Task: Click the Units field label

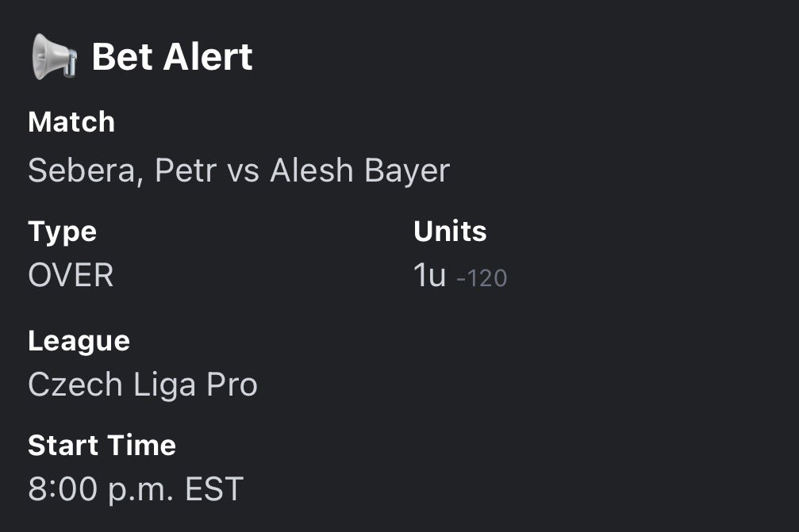Action: click(450, 232)
